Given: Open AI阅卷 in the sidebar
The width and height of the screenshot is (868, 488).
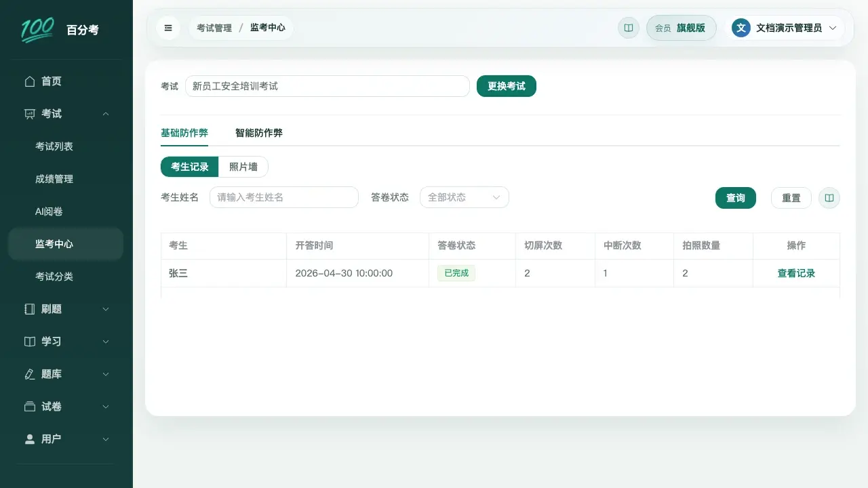Looking at the screenshot, I should click(x=66, y=211).
